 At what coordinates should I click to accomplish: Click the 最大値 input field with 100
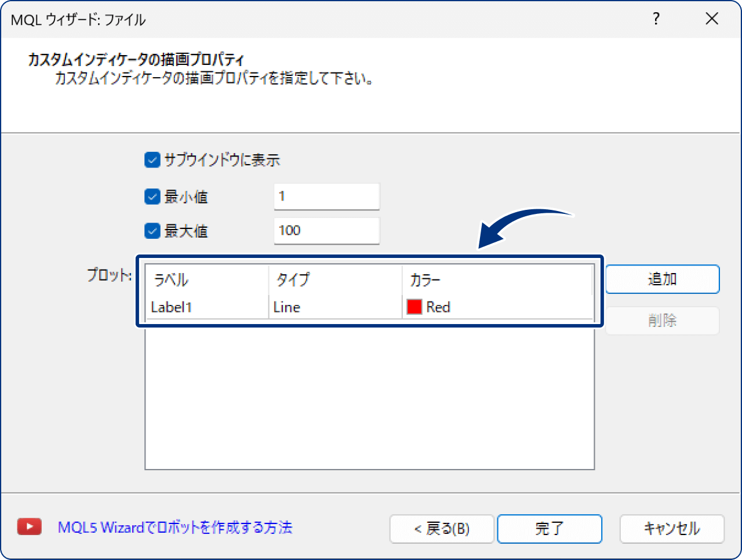point(327,231)
